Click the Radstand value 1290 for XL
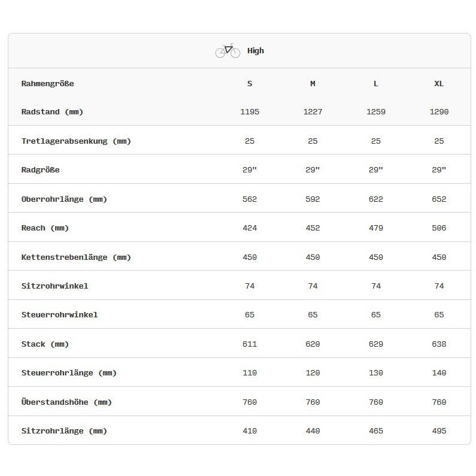This screenshot has height=476, width=476. [439, 112]
